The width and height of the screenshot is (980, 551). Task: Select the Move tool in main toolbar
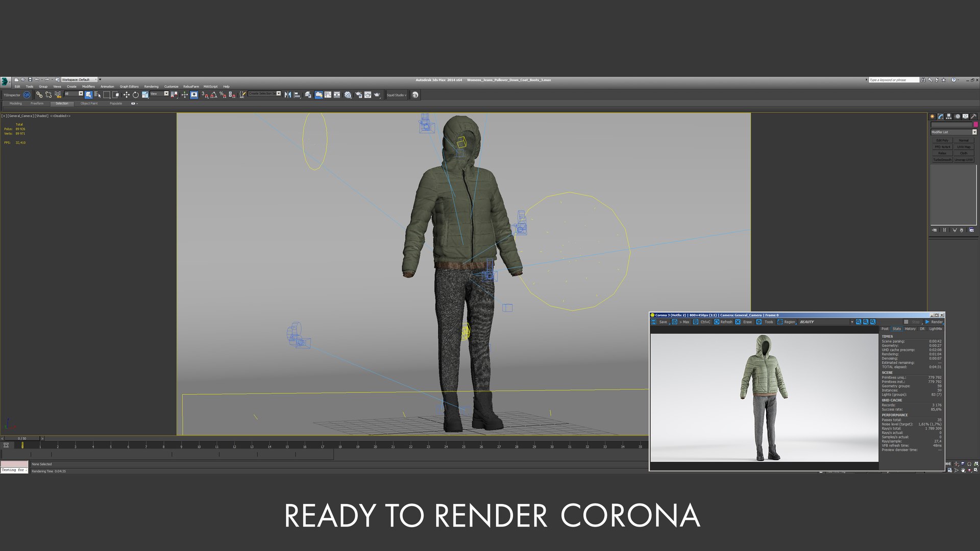[126, 94]
